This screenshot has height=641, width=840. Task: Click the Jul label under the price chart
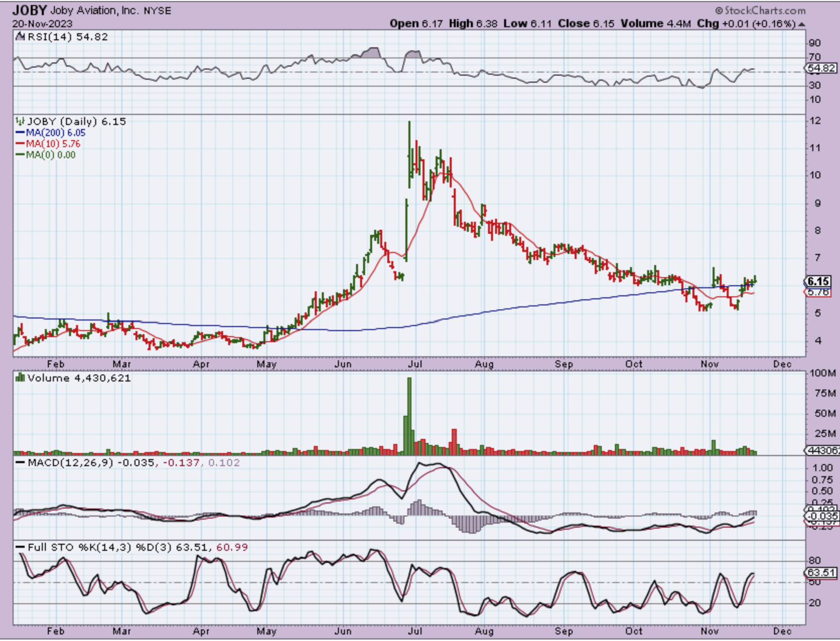tap(415, 364)
